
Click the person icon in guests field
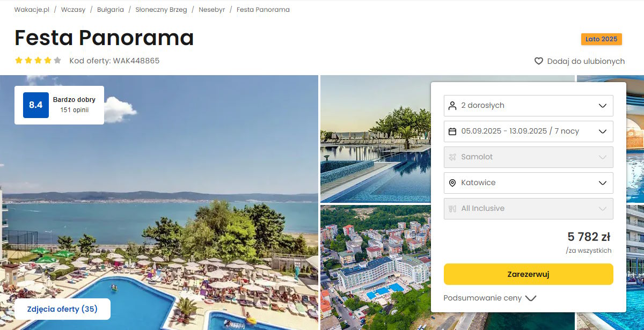click(x=452, y=106)
